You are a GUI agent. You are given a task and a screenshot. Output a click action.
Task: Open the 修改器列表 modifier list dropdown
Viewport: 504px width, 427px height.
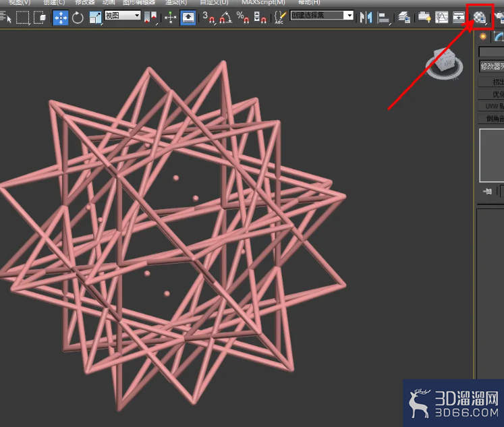491,67
